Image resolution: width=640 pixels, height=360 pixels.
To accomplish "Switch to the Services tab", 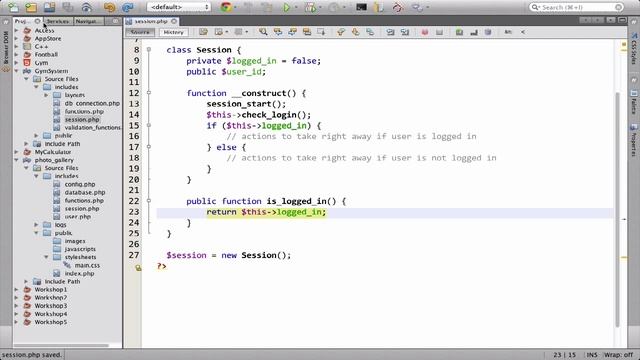I will [58, 21].
